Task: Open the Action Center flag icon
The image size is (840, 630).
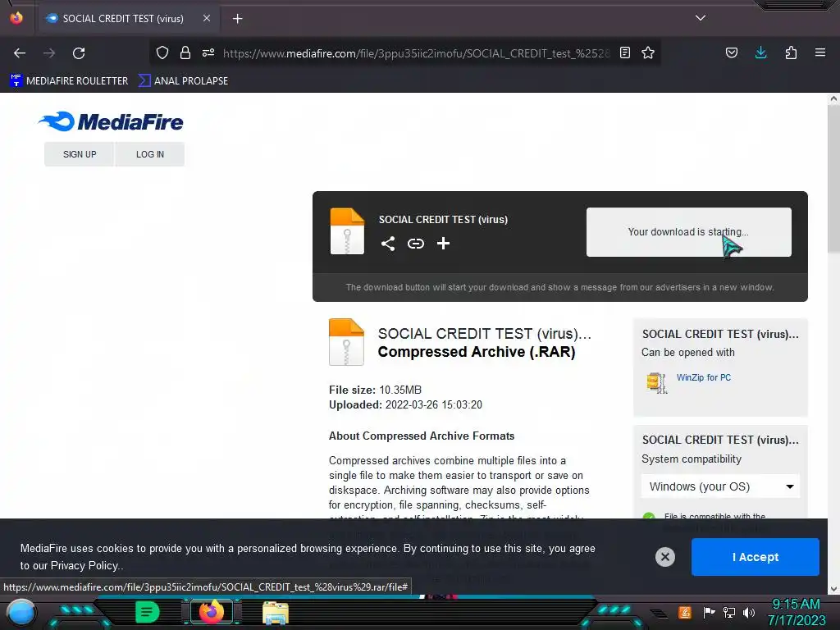Action: [709, 612]
